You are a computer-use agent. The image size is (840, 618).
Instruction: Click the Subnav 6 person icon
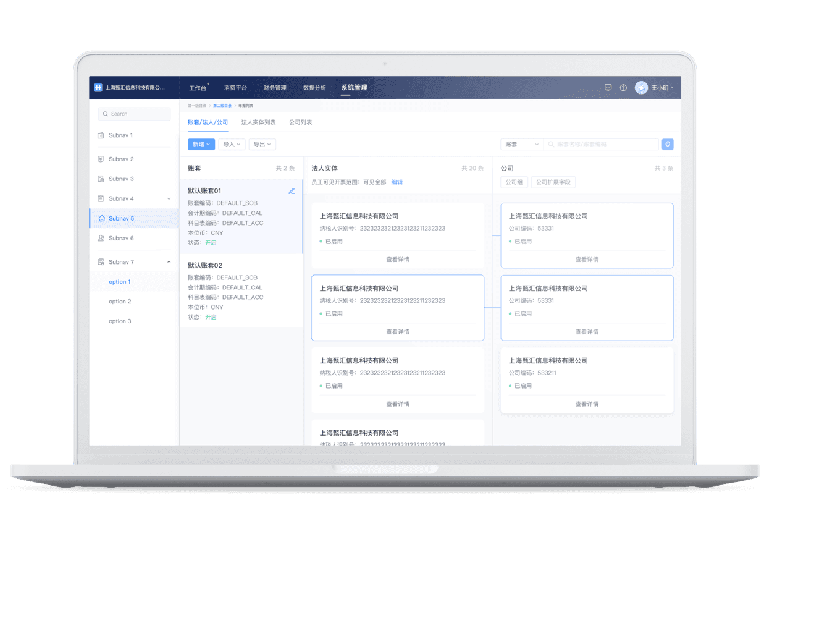pos(101,238)
